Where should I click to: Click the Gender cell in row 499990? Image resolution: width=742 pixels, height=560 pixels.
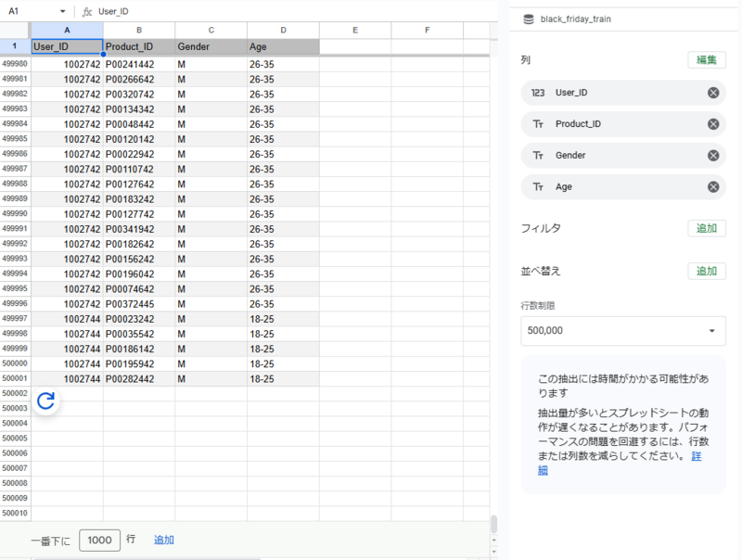211,214
